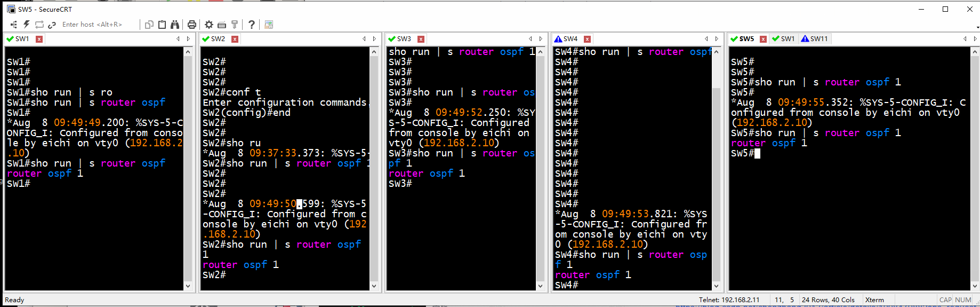Click scroll-up arrow in SW4 pane
Viewport: 980px width, 307px height.
coord(716,52)
